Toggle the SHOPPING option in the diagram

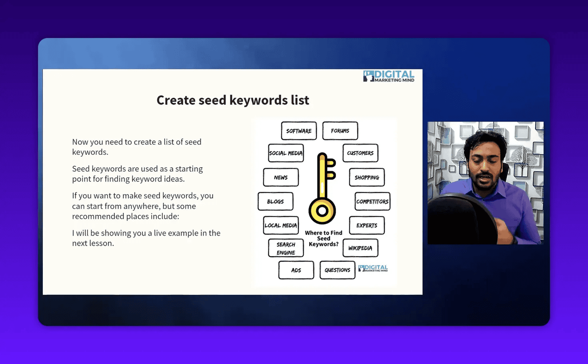tap(366, 177)
